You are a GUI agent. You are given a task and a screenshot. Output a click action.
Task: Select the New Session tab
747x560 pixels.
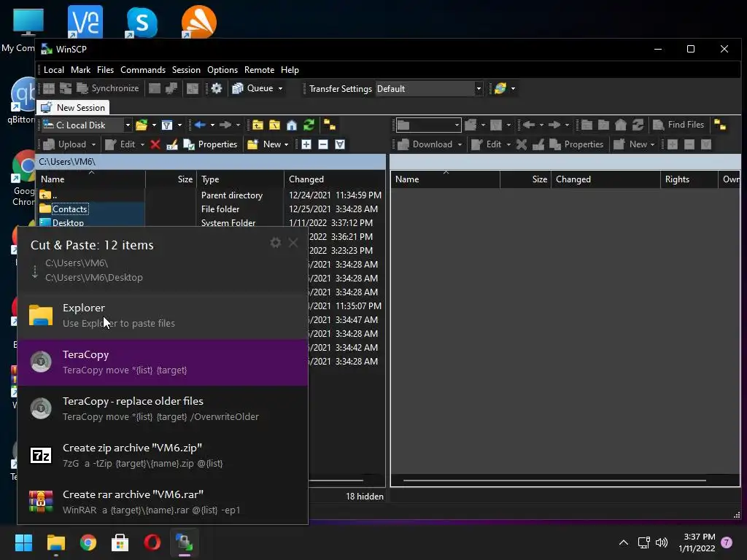click(x=74, y=108)
